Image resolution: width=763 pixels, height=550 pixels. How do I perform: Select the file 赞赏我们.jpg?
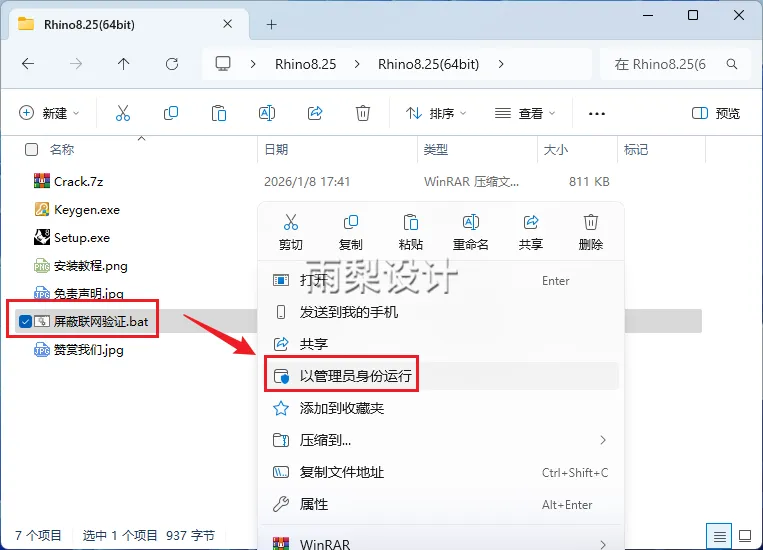pyautogui.click(x=89, y=350)
